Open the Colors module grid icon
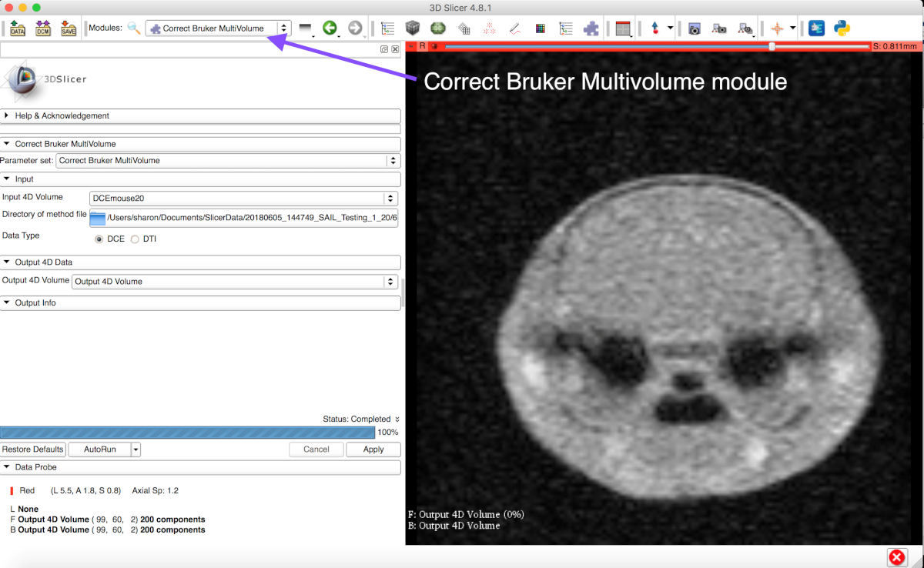The width and height of the screenshot is (924, 568). (x=541, y=28)
